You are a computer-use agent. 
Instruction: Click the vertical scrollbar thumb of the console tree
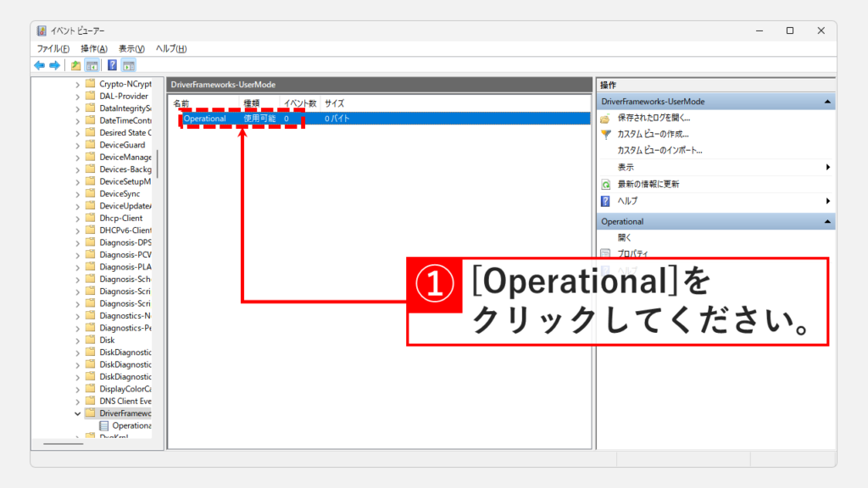coord(157,164)
